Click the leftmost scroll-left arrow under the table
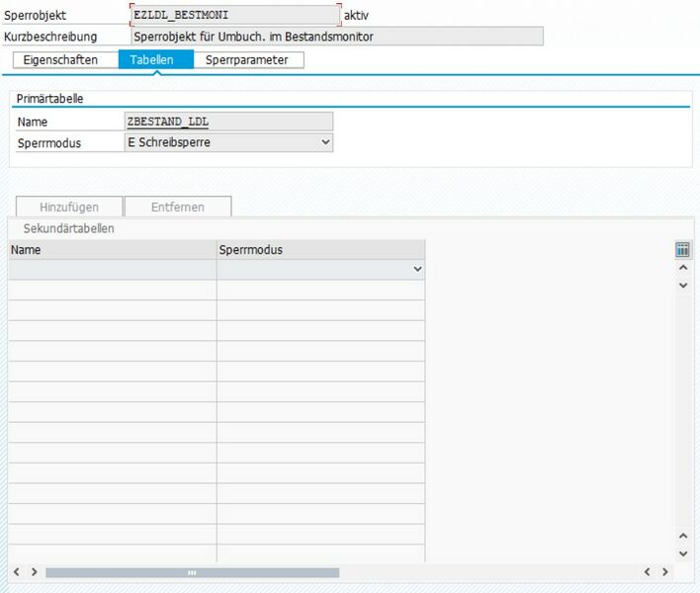700x593 pixels. click(x=17, y=572)
